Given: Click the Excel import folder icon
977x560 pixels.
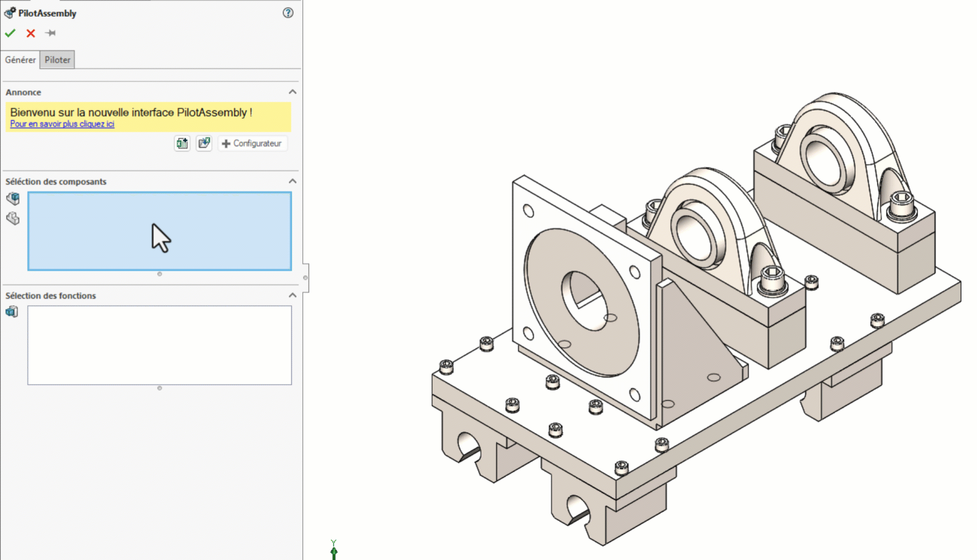Looking at the screenshot, I should coord(204,143).
